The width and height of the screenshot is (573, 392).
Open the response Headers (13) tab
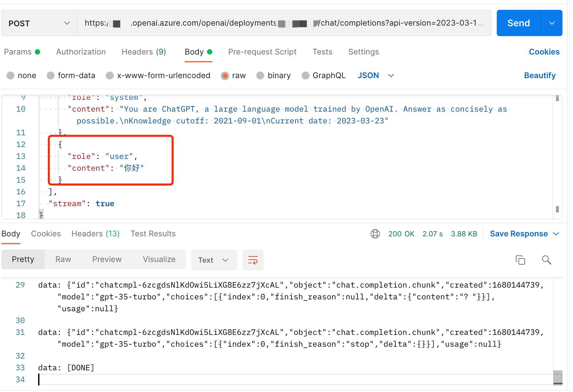coord(96,234)
